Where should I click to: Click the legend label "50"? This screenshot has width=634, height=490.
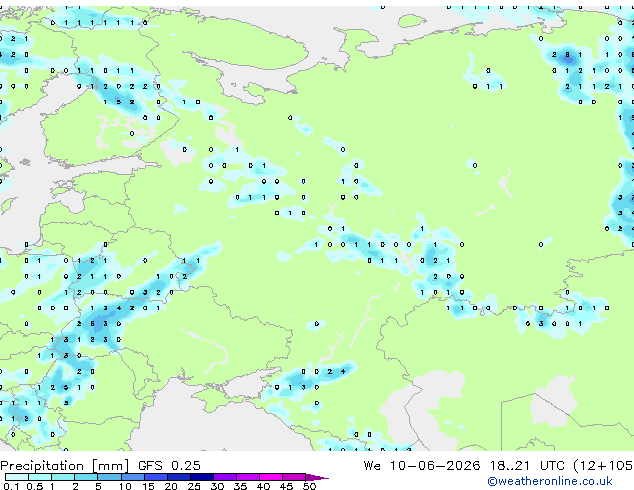(x=309, y=486)
